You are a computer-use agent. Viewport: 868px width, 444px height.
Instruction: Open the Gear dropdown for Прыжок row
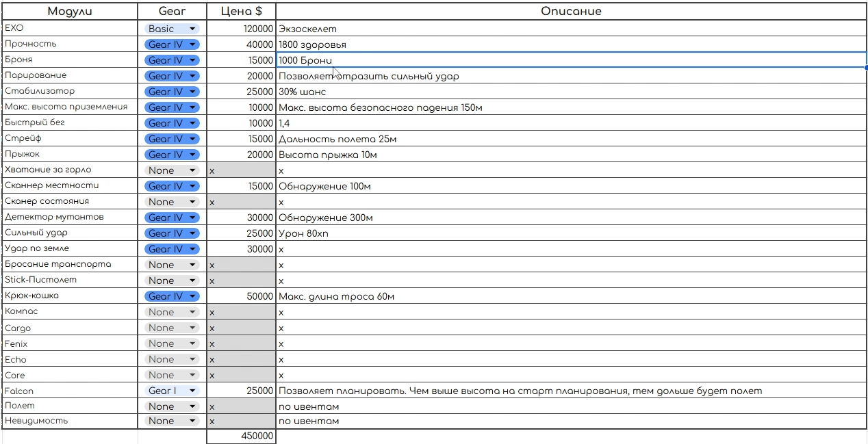[172, 155]
